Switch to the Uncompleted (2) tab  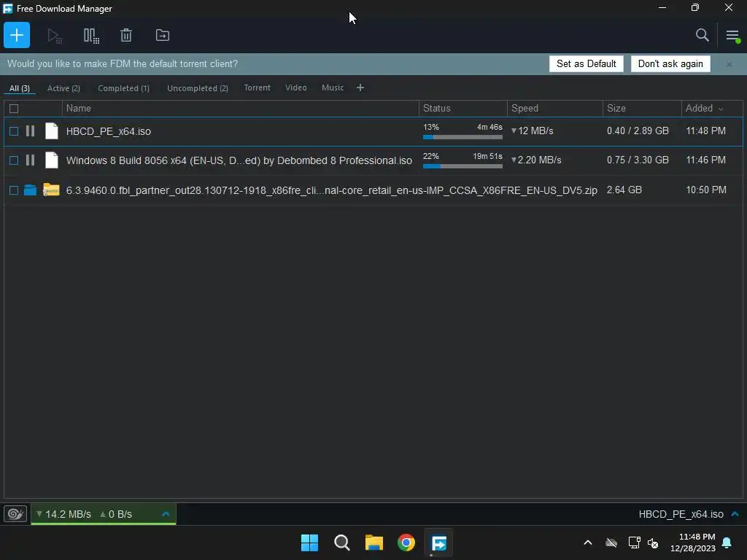(x=197, y=88)
